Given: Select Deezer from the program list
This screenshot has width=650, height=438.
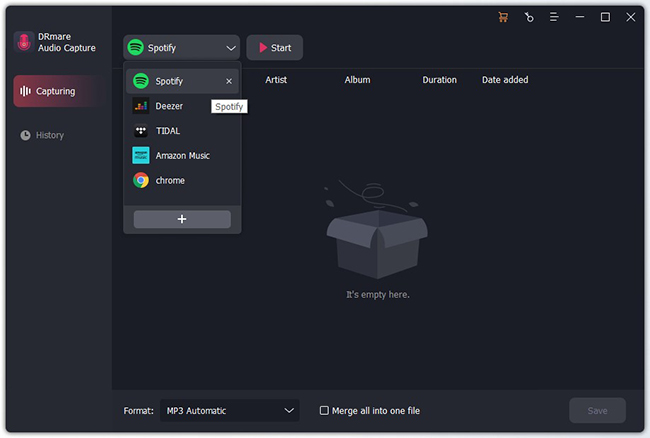Looking at the screenshot, I should coord(182,106).
